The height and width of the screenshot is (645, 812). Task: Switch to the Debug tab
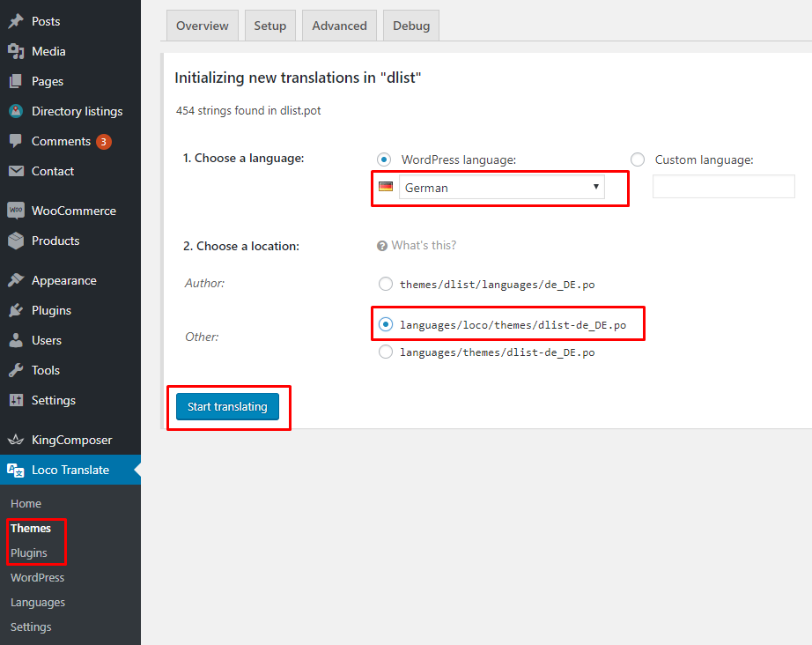[x=411, y=26]
